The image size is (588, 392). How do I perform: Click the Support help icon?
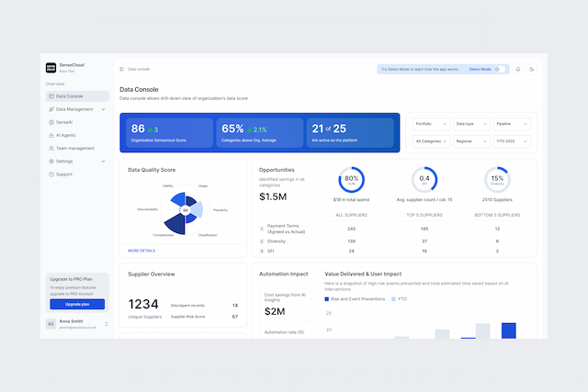(51, 174)
